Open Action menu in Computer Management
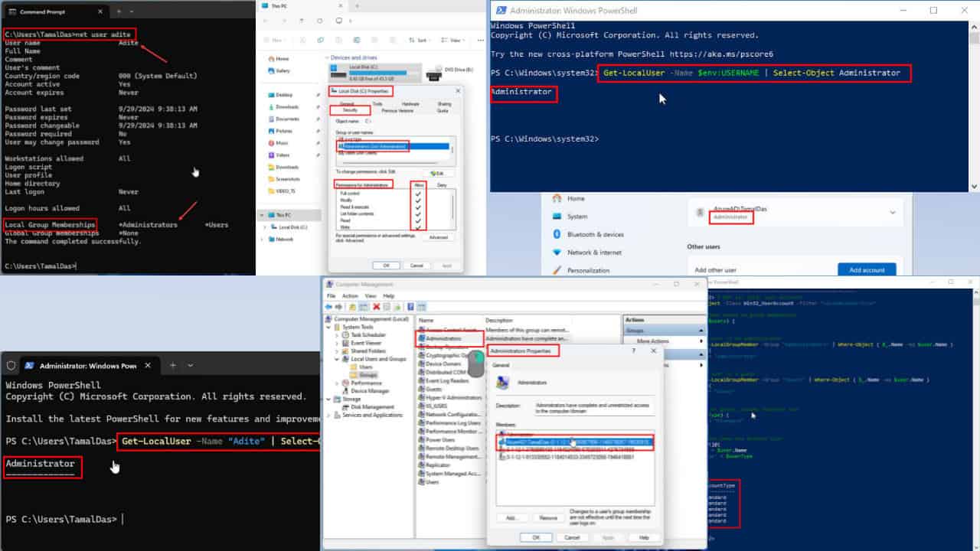This screenshot has height=551, width=980. [x=350, y=295]
